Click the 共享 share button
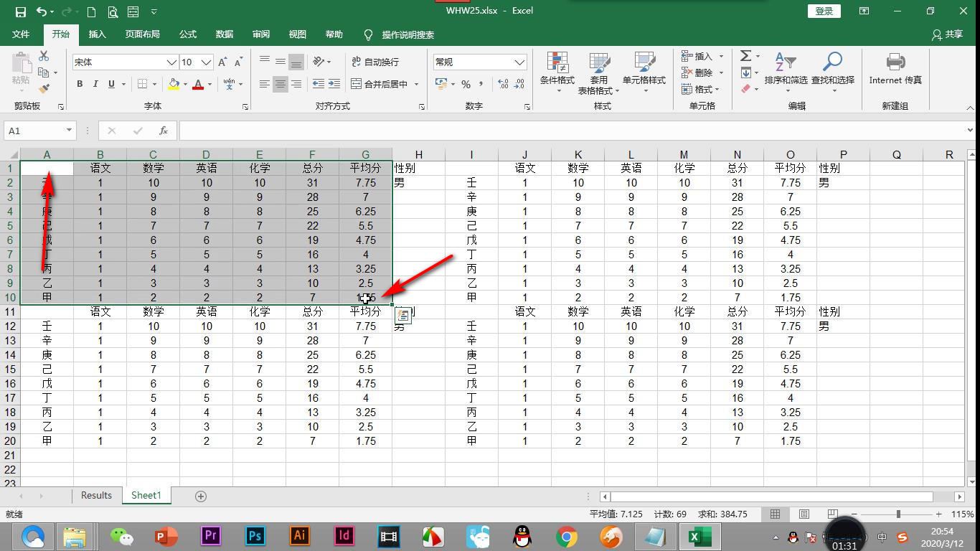The image size is (980, 551). [x=947, y=34]
